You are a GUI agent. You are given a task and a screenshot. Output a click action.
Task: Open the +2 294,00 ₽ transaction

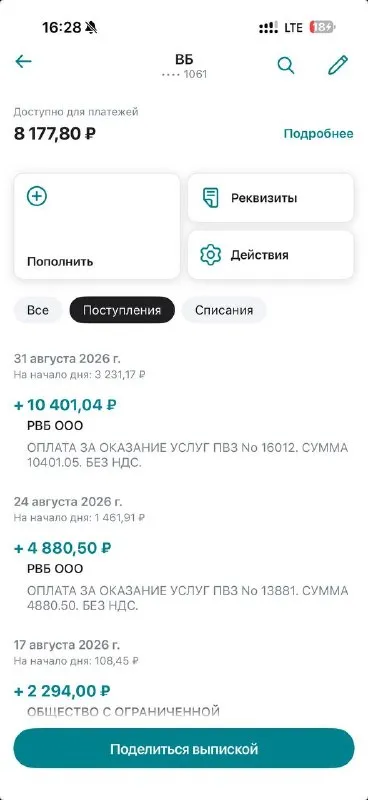point(184,701)
